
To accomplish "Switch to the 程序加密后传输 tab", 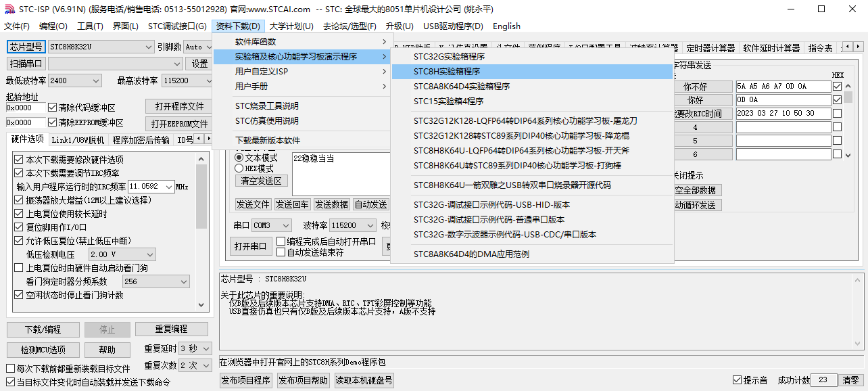I will [x=141, y=140].
